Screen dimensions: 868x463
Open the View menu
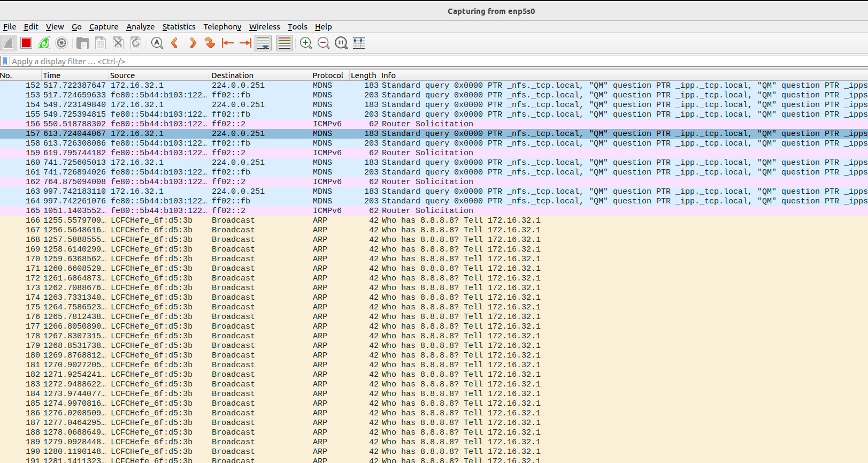click(x=55, y=27)
